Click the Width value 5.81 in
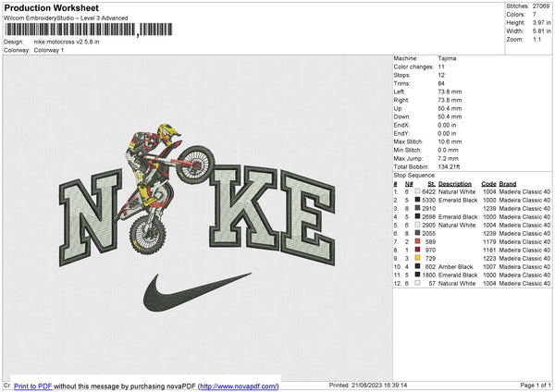The width and height of the screenshot is (555, 392). click(x=541, y=31)
